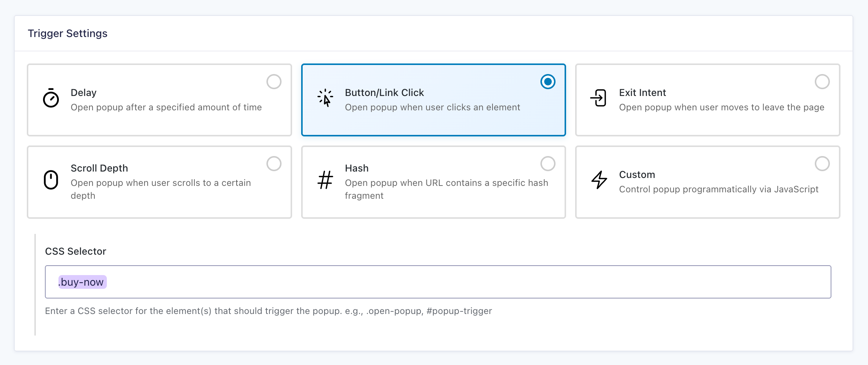Click the CSS Selector field label

pyautogui.click(x=75, y=251)
